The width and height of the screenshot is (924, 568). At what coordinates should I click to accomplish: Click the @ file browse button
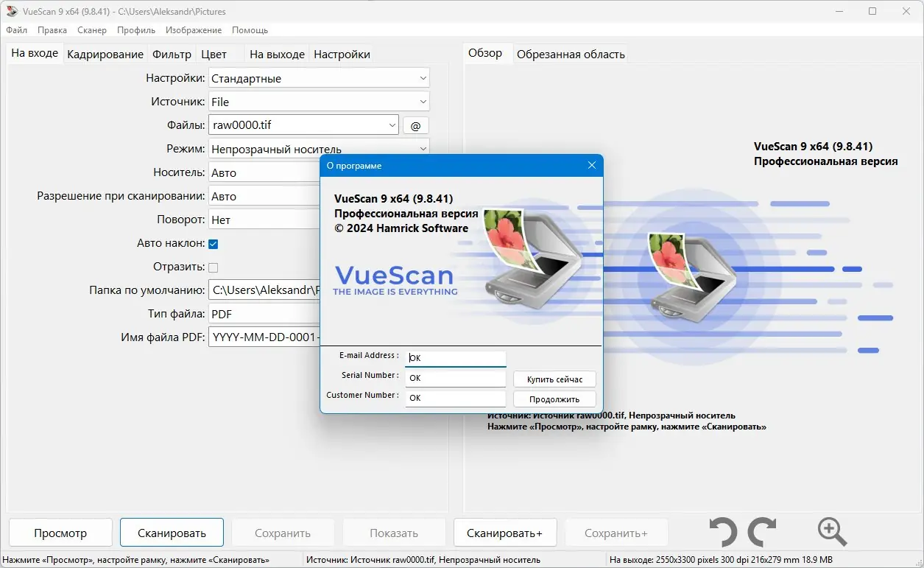tap(415, 126)
